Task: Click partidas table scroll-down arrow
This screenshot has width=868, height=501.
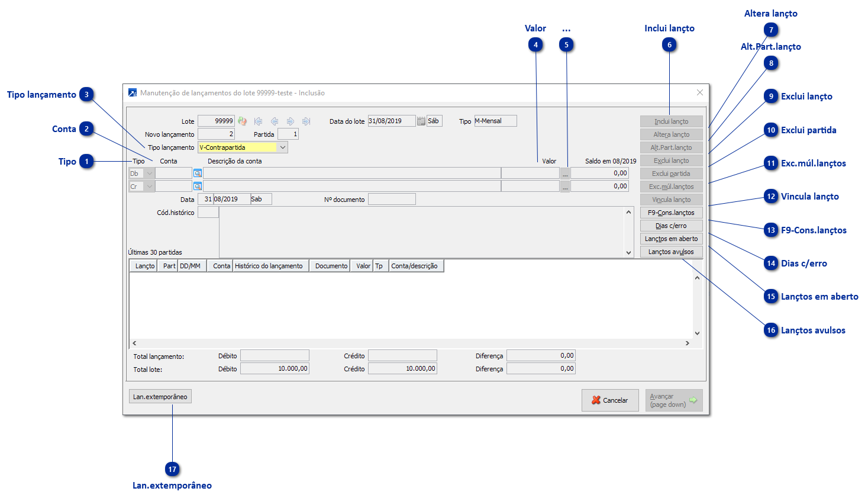Action: coord(697,333)
